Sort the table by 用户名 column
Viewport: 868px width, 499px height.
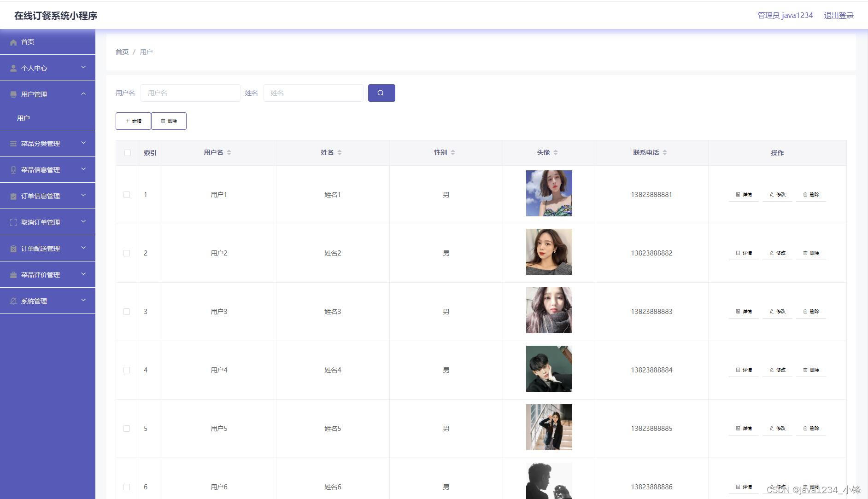click(x=229, y=152)
